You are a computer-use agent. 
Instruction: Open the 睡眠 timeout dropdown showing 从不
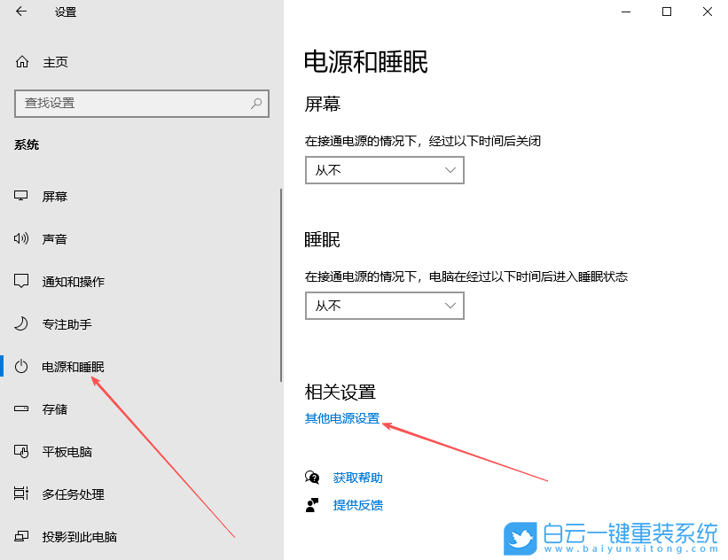[x=384, y=306]
